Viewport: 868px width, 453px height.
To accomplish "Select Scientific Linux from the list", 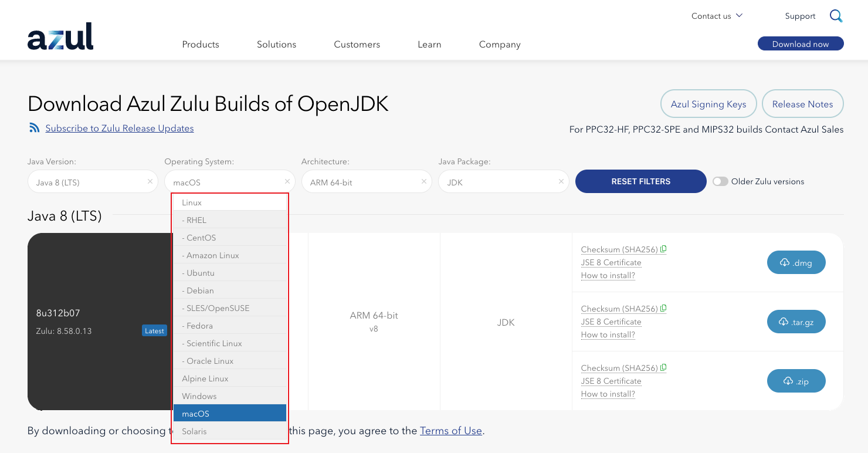I will pyautogui.click(x=230, y=343).
